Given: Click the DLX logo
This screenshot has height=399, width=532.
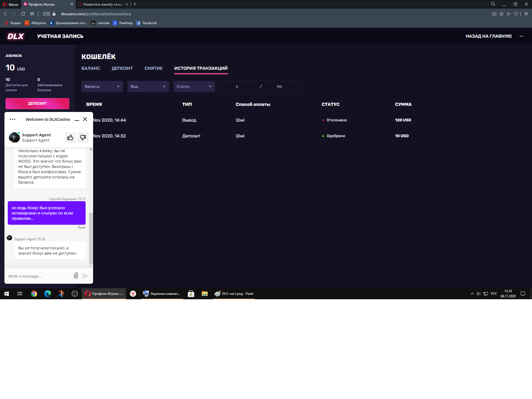Looking at the screenshot, I should point(16,36).
